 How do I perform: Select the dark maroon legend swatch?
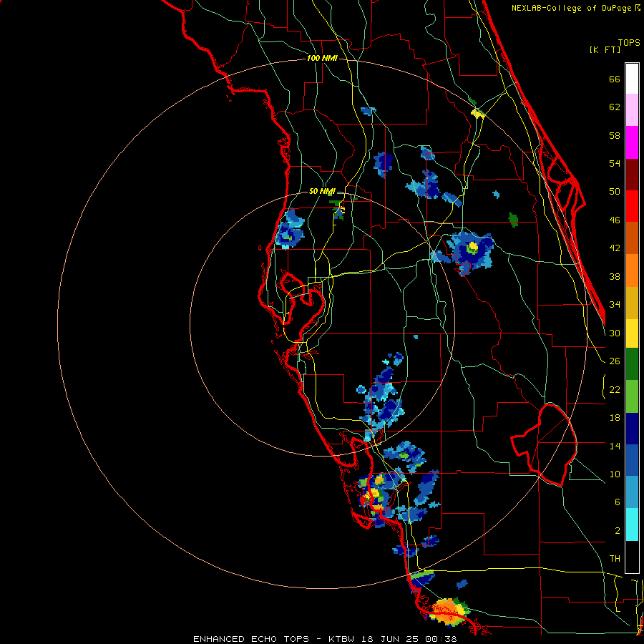[x=632, y=175]
